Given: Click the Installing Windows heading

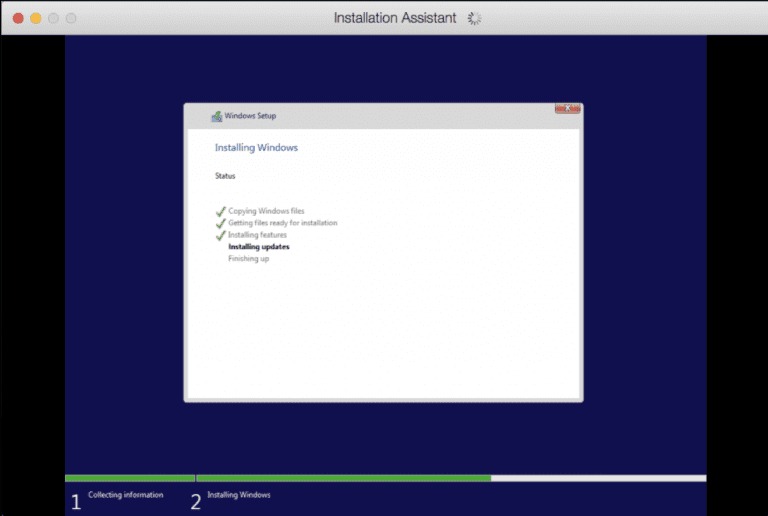Looking at the screenshot, I should click(256, 148).
